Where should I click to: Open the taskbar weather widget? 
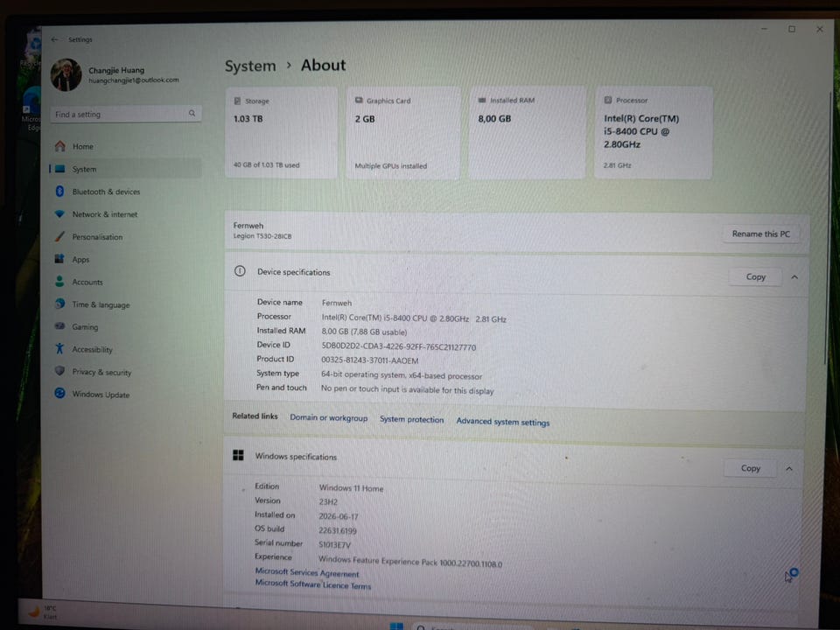(x=42, y=612)
